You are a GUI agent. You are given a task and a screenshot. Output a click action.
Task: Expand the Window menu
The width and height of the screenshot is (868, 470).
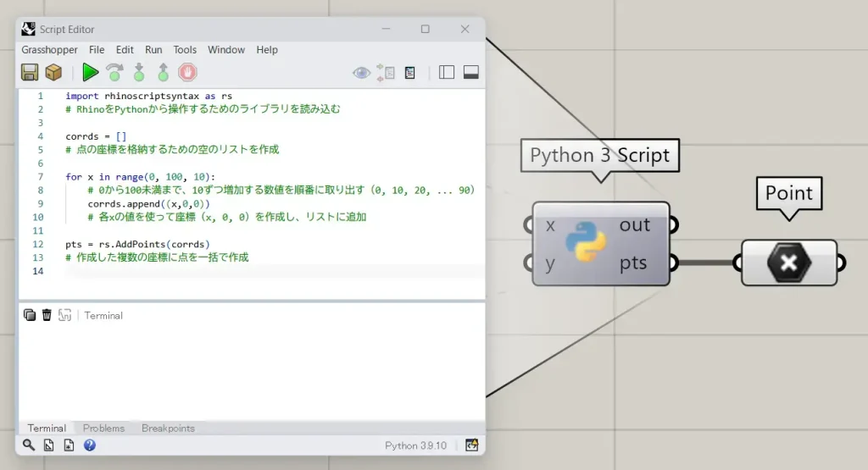(x=226, y=50)
